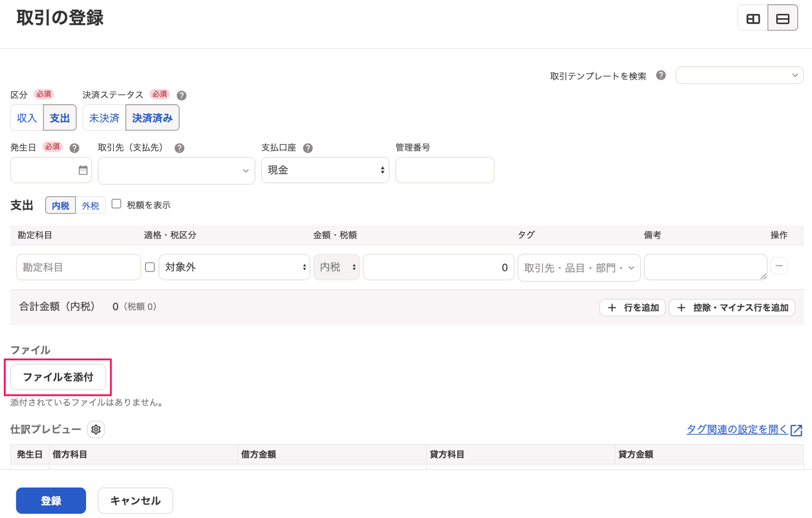Select 収入 as the 区分
The height and width of the screenshot is (518, 812).
(x=27, y=118)
